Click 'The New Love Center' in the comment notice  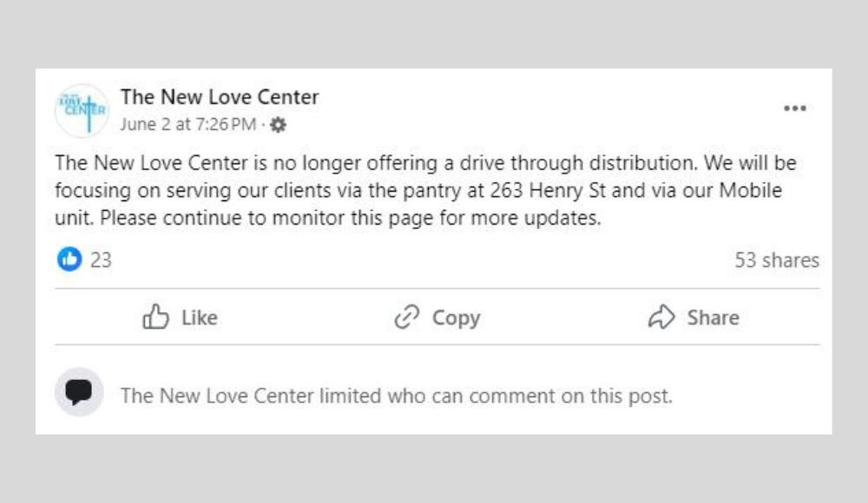pos(214,395)
